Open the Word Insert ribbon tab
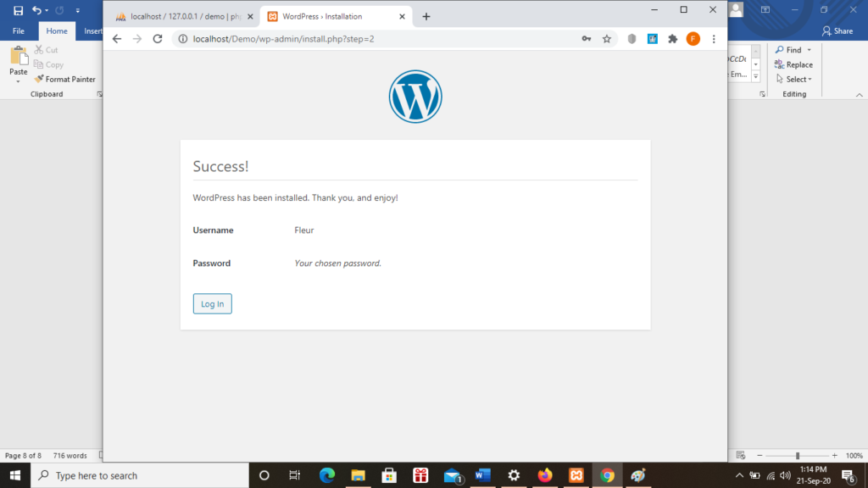The width and height of the screenshot is (868, 488). tap(93, 31)
